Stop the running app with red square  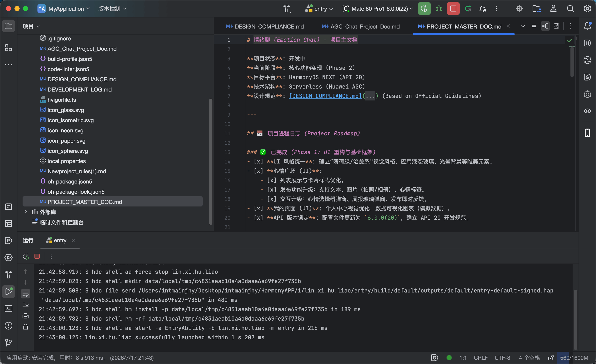[x=453, y=9]
